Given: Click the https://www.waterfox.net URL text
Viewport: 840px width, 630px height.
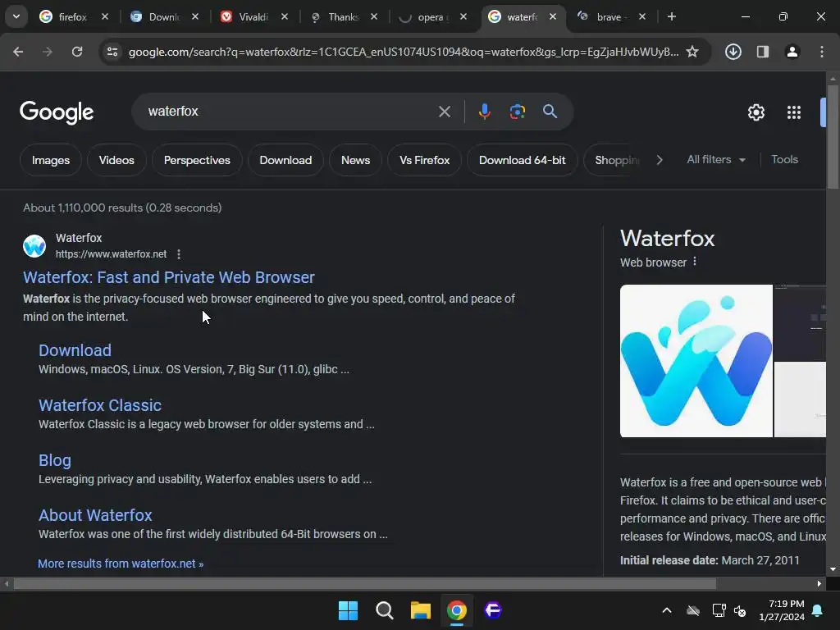Looking at the screenshot, I should click(111, 254).
